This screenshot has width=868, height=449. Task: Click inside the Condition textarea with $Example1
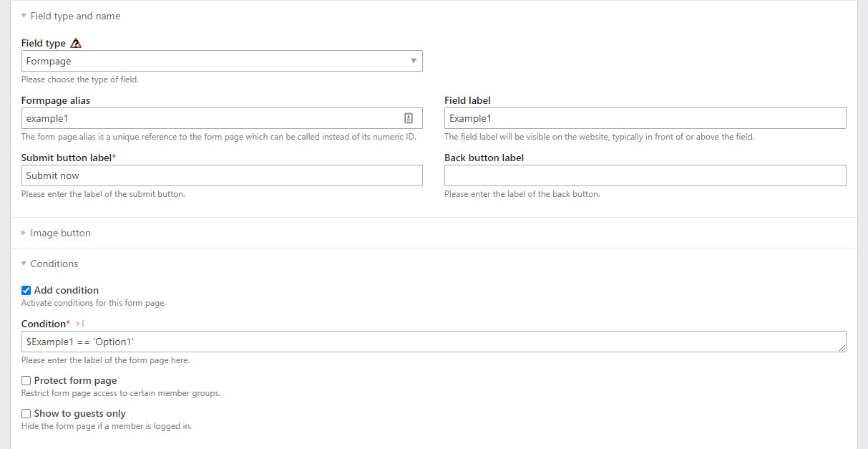[429, 342]
